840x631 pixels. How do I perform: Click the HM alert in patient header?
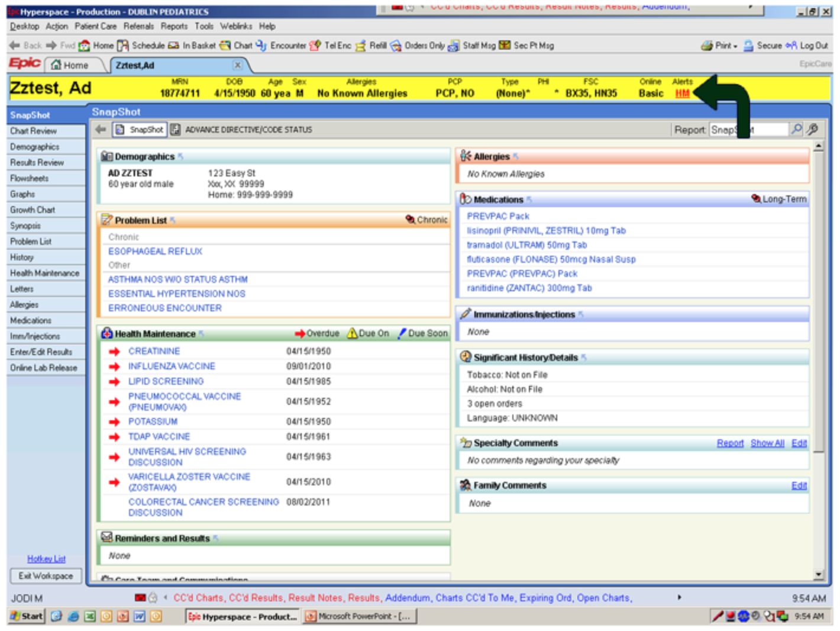click(x=682, y=94)
